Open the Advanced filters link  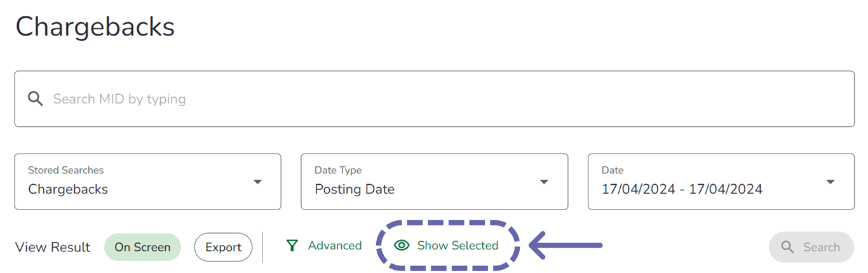click(x=334, y=245)
